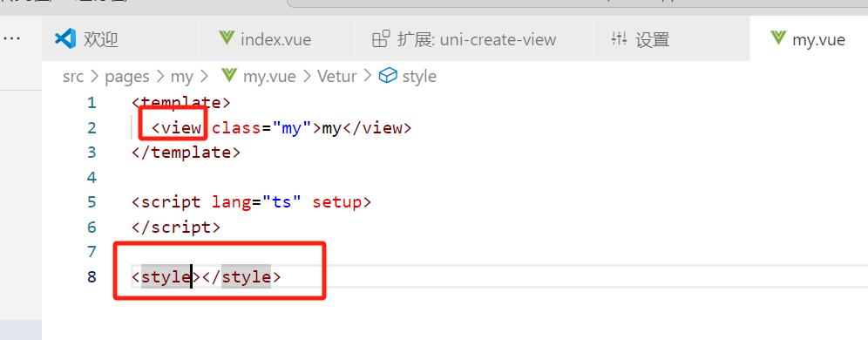Click the Vue icon on my.vue tab
Viewport: 868px width, 340px height.
[778, 38]
